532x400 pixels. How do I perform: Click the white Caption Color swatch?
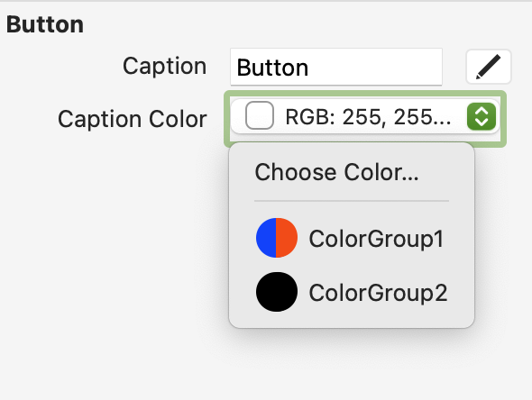(260, 115)
